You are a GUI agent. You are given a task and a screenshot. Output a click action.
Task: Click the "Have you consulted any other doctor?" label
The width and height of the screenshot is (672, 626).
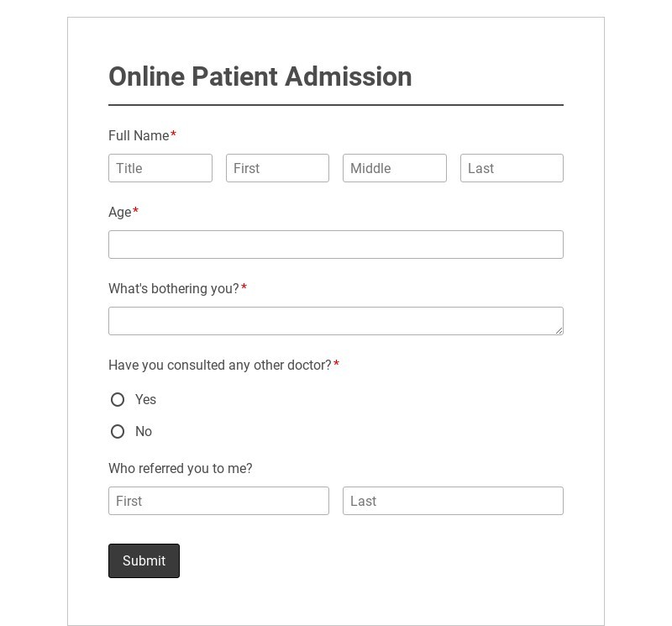tap(220, 366)
